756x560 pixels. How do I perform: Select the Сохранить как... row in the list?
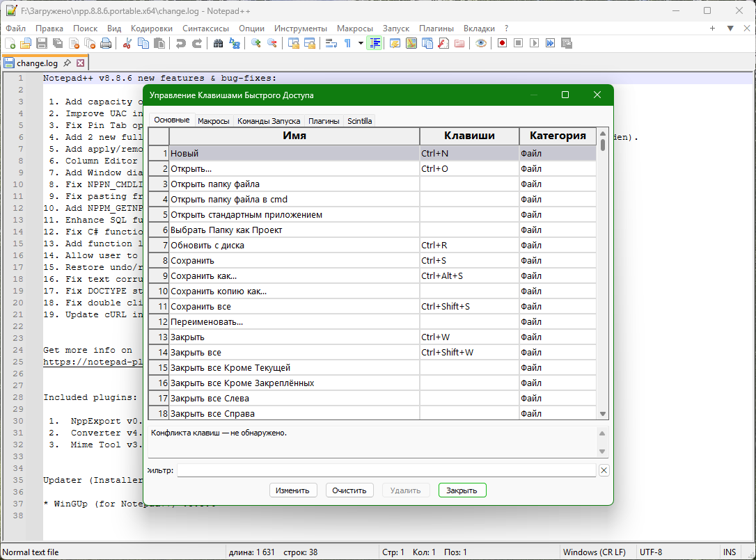pos(294,276)
